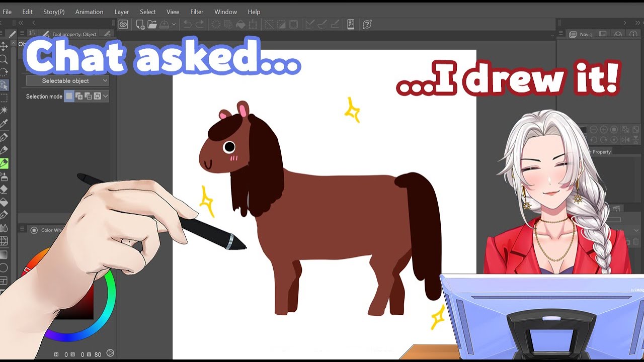Open dropdown arrow next to Save icon

click(174, 24)
